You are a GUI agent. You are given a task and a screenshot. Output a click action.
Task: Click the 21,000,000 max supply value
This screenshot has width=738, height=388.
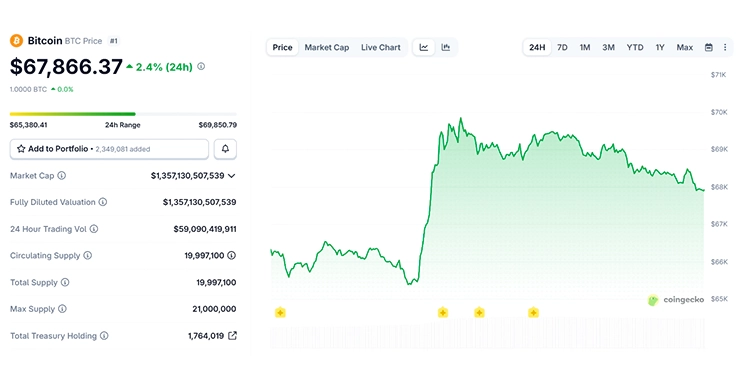coord(214,309)
